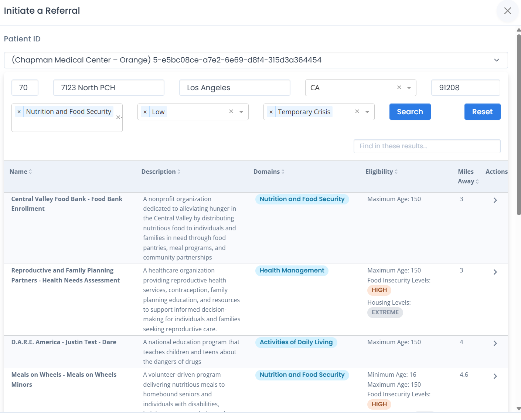Viewport: 521px width, 420px height.
Task: Remove the Low tag
Action: pos(145,112)
